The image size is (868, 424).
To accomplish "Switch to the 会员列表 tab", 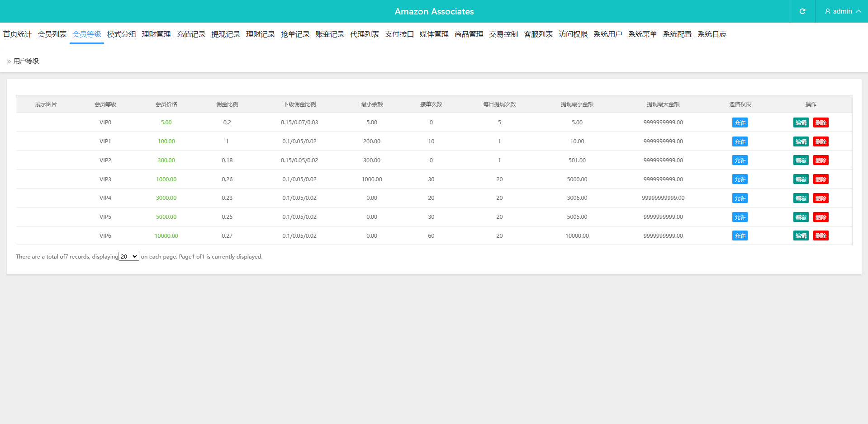I will 52,34.
